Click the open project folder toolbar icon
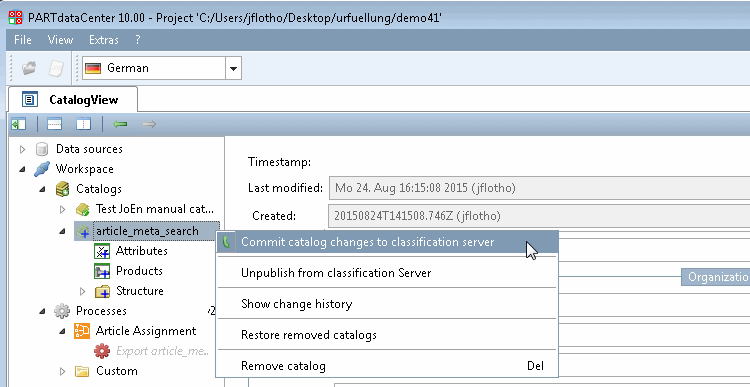This screenshot has height=387, width=750. (29, 68)
